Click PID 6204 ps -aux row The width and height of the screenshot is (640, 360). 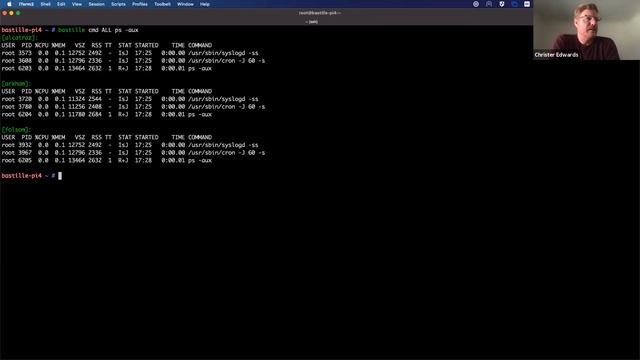(107, 115)
